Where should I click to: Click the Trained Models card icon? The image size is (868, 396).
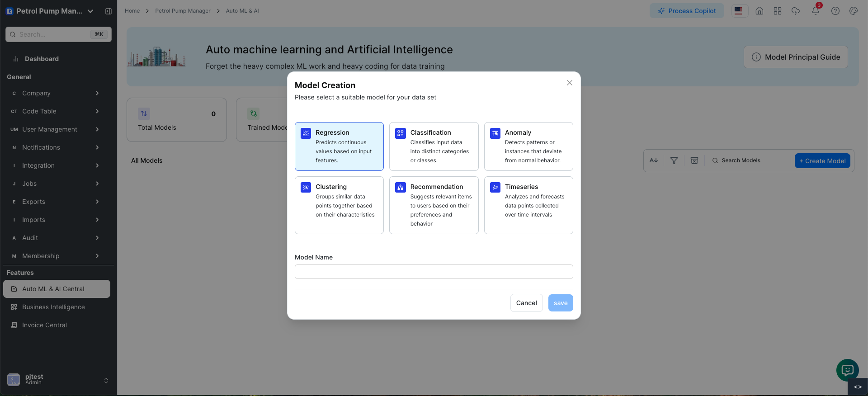tap(254, 113)
